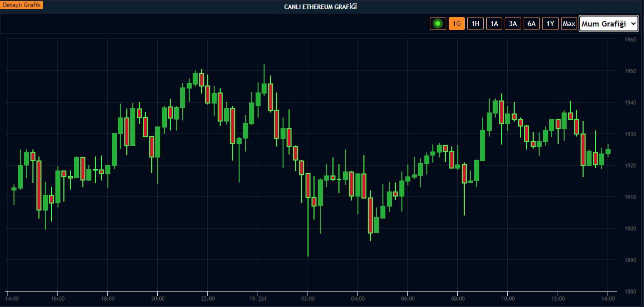Click the 08:00 time axis label
The image size is (644, 307).
(x=458, y=298)
